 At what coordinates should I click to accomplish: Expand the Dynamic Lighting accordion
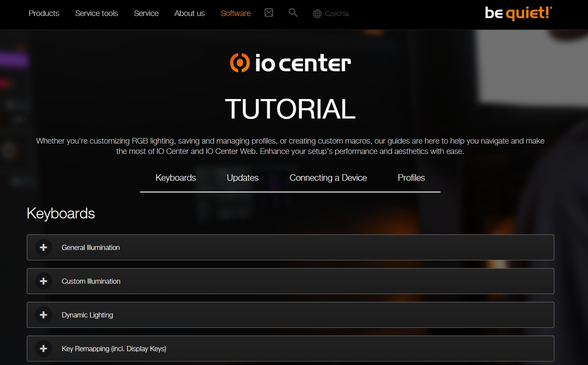point(87,315)
